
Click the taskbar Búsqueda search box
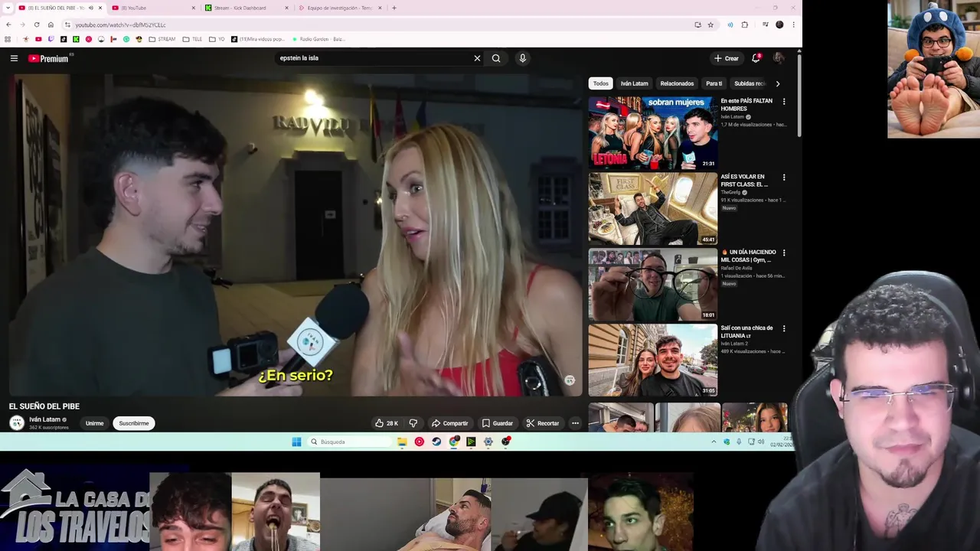tap(349, 442)
